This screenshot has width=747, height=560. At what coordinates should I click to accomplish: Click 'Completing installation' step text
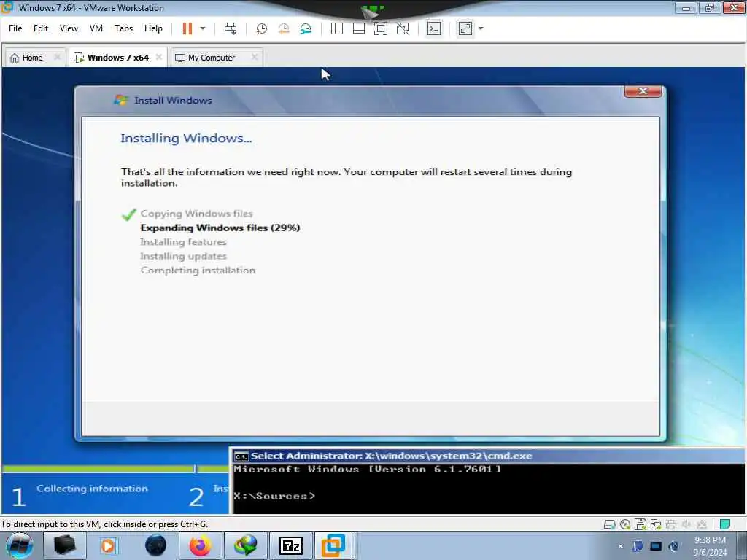(198, 270)
